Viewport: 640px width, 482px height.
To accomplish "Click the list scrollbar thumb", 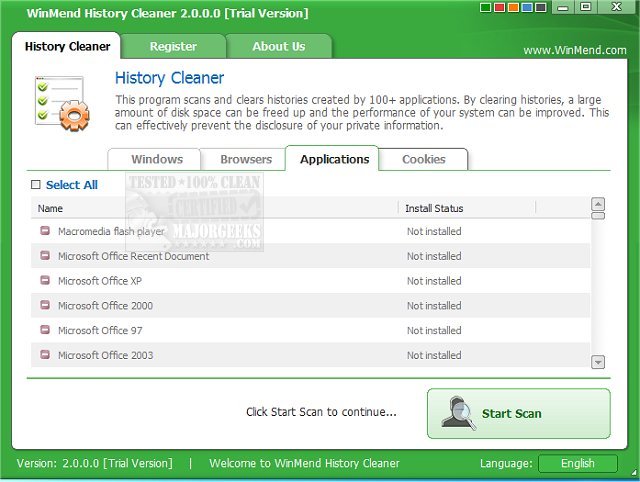I will coord(598,216).
